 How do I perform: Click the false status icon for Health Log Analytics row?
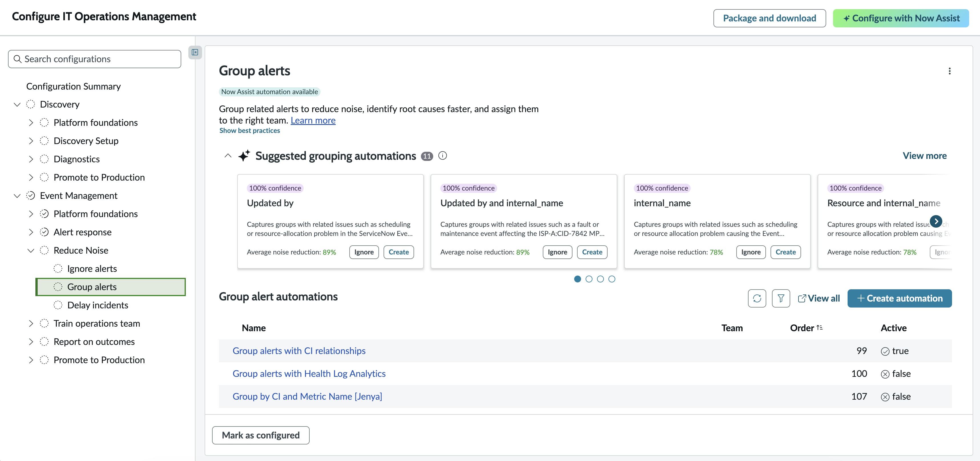885,374
